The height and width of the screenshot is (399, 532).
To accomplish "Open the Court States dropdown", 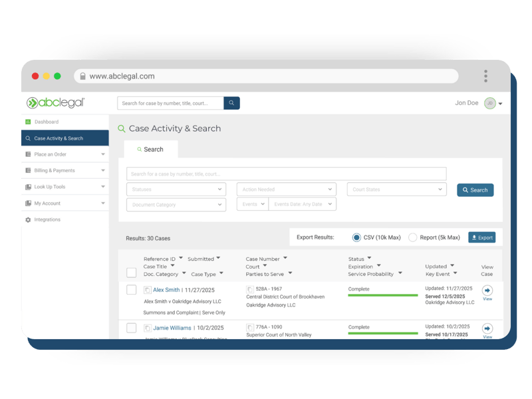I will (396, 190).
